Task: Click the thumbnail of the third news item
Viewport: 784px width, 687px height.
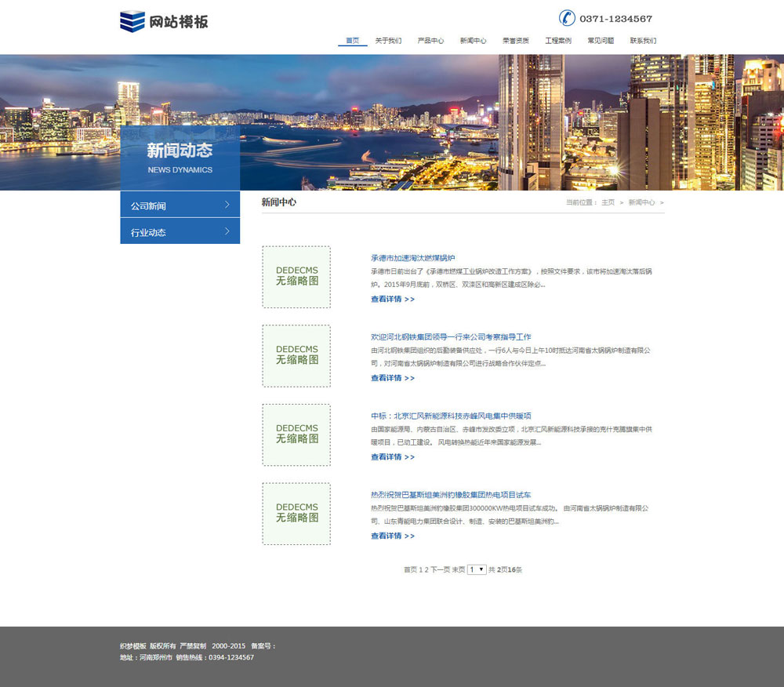Action: click(296, 434)
